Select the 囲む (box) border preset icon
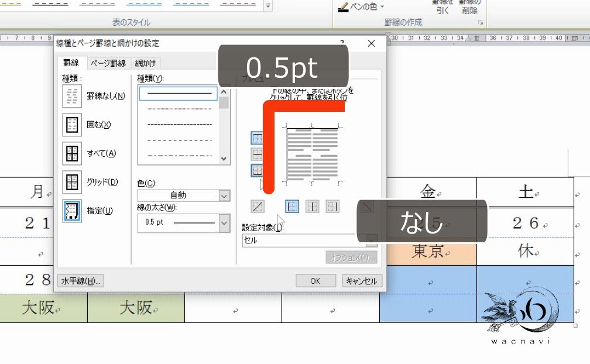 [71, 125]
